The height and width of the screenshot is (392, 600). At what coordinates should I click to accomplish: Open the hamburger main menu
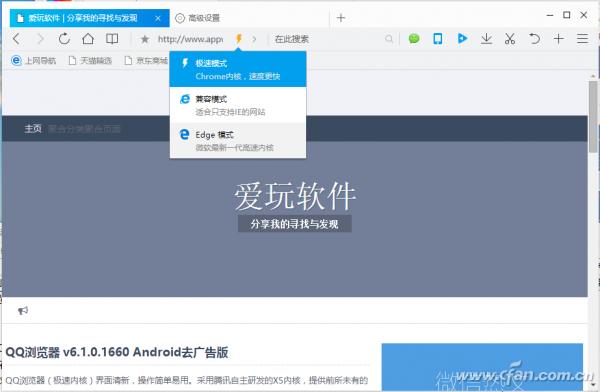pyautogui.click(x=582, y=39)
